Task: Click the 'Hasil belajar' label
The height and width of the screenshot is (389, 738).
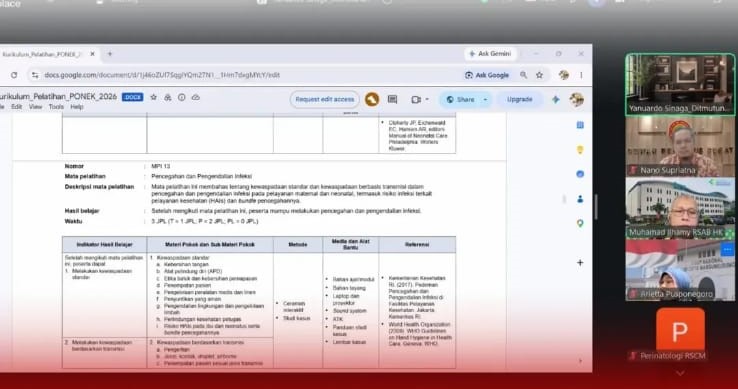Action: (x=82, y=211)
